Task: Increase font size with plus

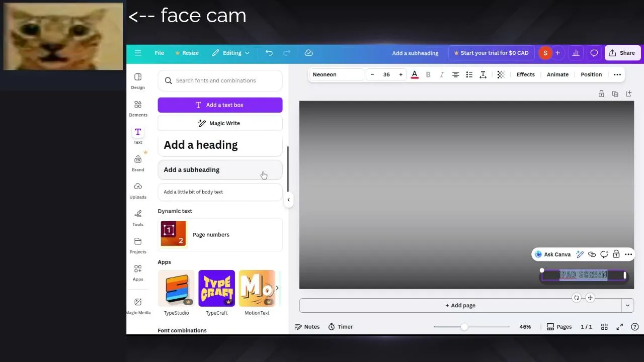Action: pyautogui.click(x=400, y=74)
